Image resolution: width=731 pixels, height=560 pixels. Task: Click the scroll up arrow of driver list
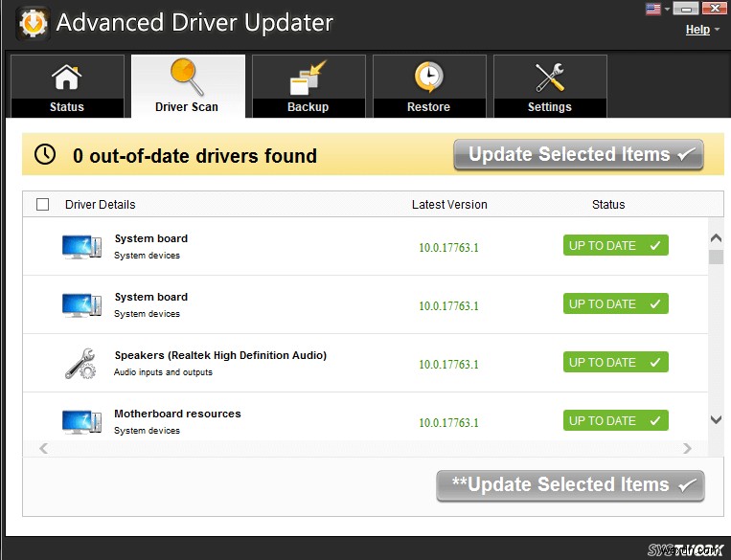716,238
